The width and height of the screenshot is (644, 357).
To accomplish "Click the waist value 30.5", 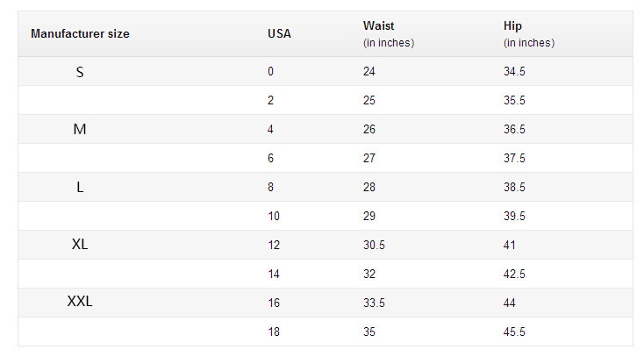I will point(374,246).
